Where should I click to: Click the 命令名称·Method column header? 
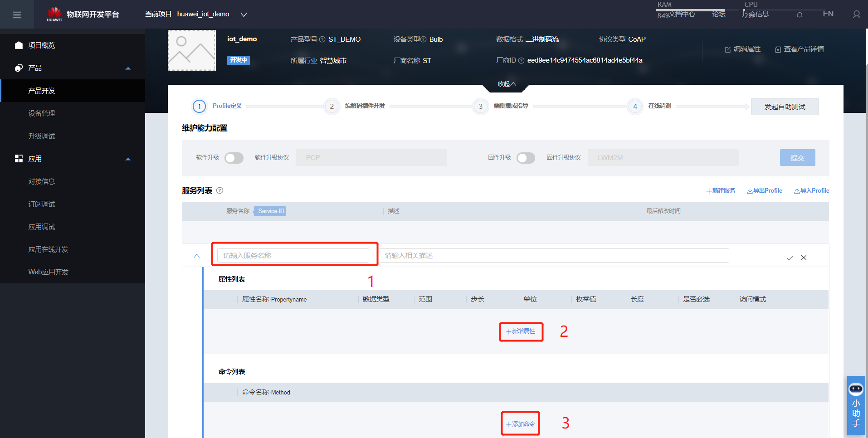[266, 392]
